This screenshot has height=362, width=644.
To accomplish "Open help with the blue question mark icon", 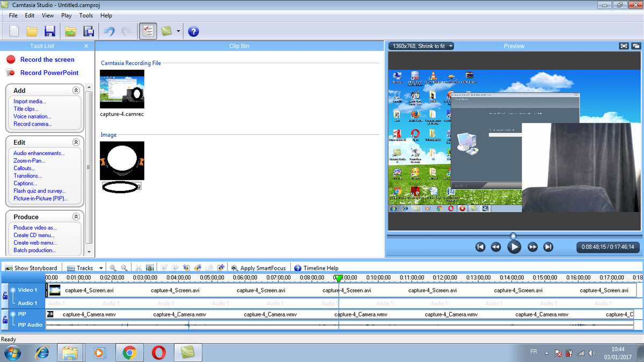I will [194, 31].
